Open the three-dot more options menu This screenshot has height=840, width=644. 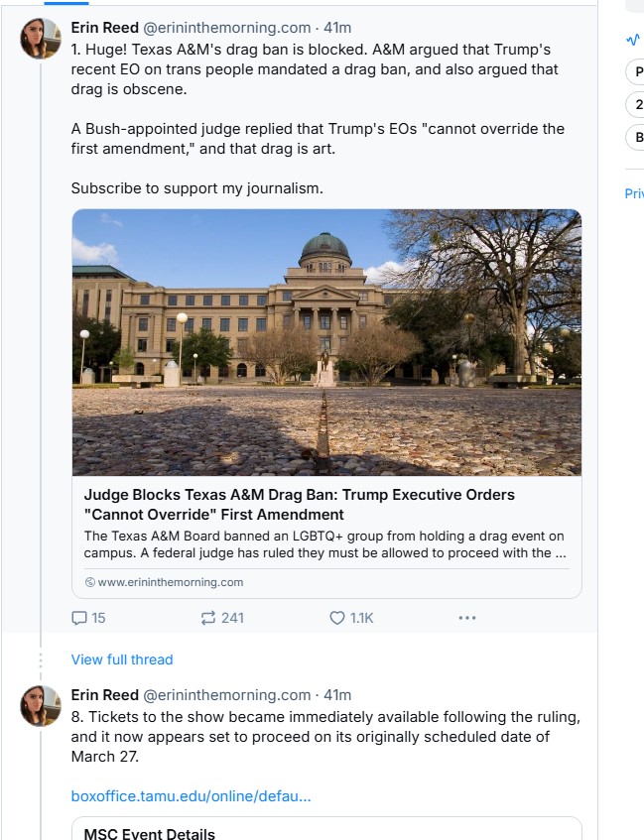click(x=467, y=618)
